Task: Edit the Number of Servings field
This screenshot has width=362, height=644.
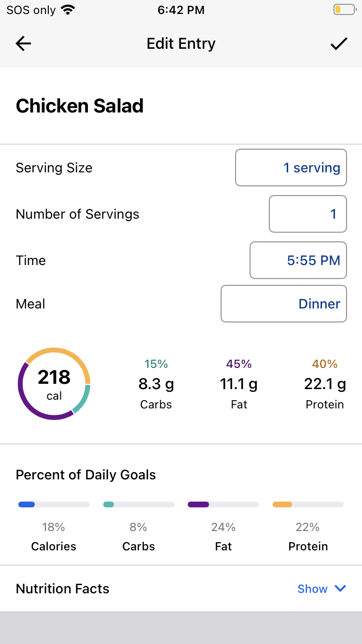Action: (308, 214)
